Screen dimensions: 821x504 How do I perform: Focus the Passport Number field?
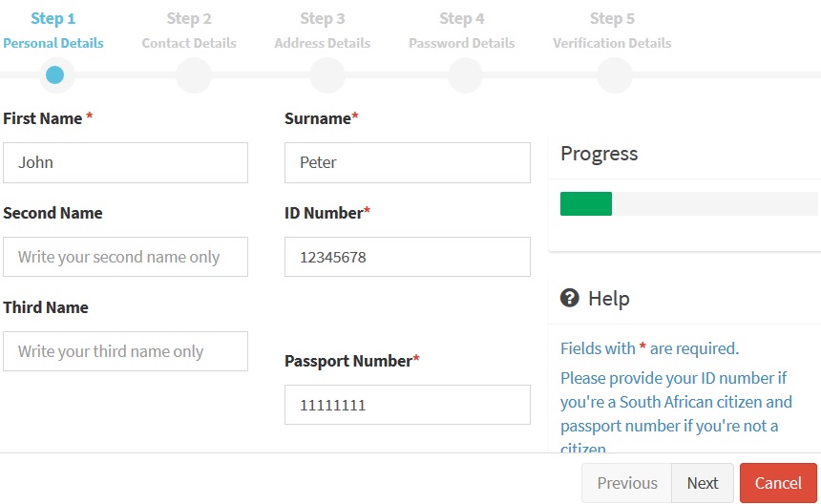click(407, 405)
